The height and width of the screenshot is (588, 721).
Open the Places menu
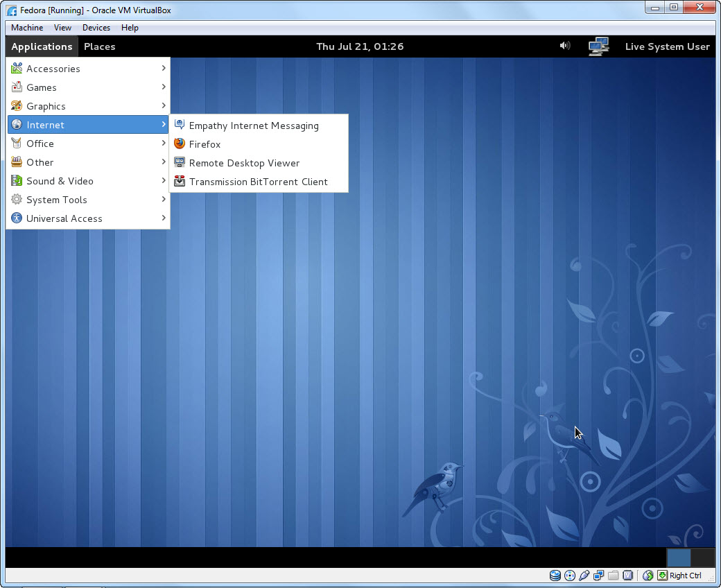pyautogui.click(x=99, y=46)
